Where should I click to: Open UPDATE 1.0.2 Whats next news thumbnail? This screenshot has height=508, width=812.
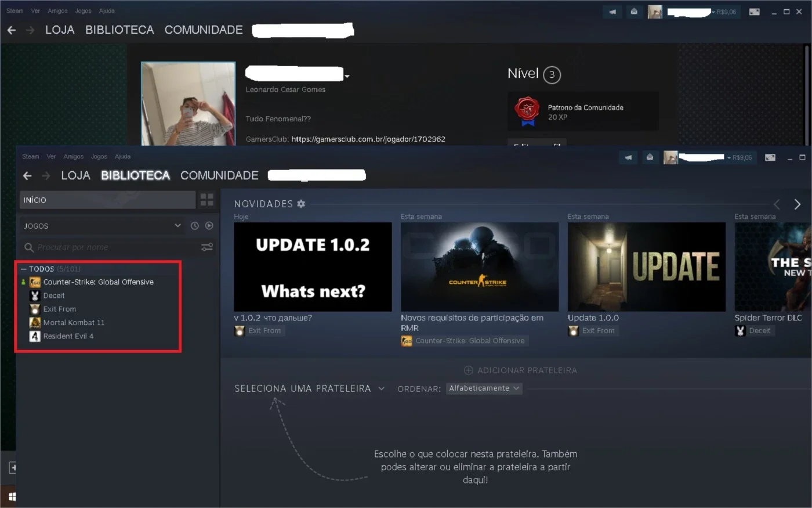(x=313, y=267)
